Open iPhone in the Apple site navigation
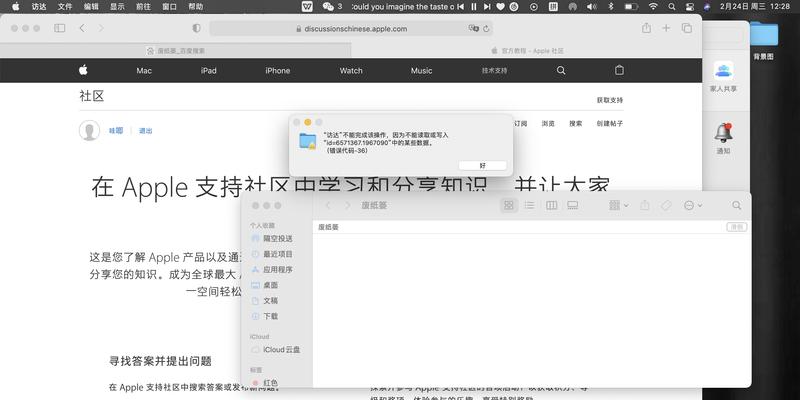The image size is (800, 400). click(x=278, y=71)
